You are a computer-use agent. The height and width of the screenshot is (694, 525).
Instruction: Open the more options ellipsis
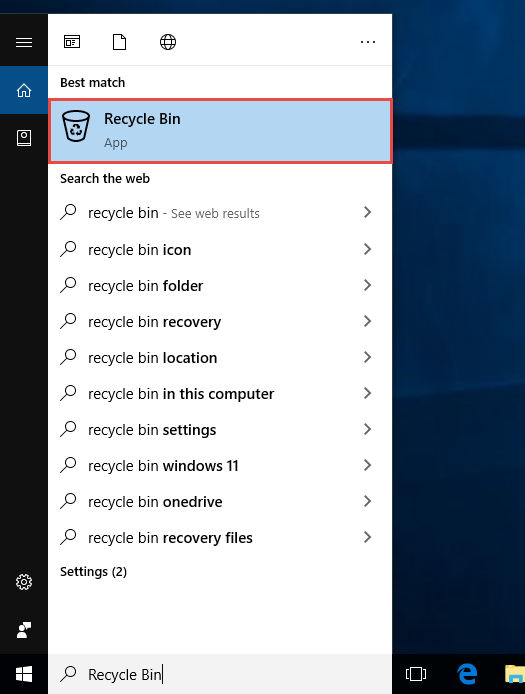pyautogui.click(x=368, y=42)
